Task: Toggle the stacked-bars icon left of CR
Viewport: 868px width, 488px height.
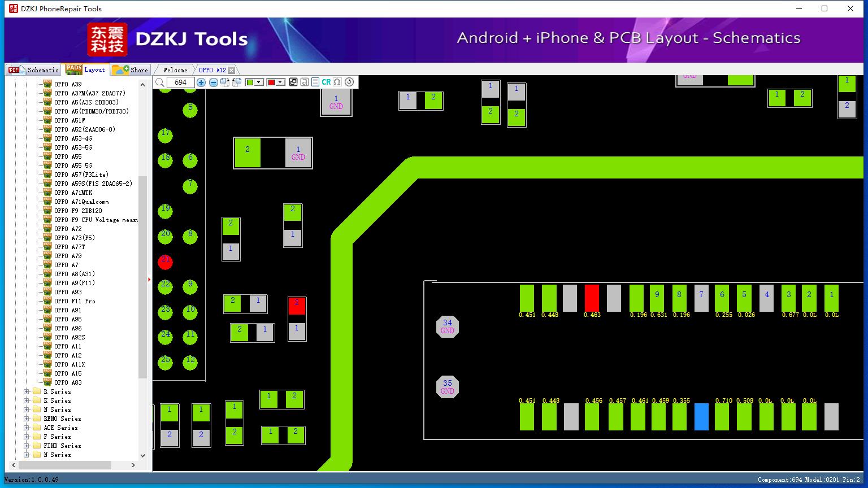Action: click(x=315, y=82)
